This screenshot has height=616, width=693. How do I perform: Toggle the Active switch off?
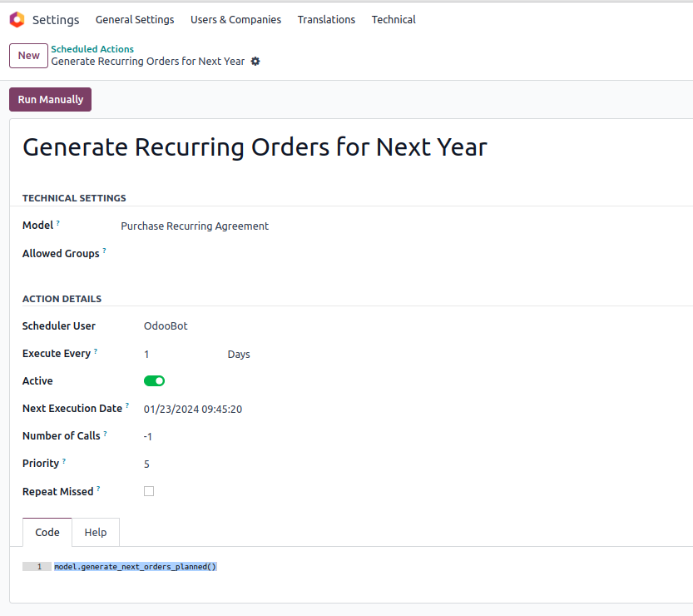[155, 381]
